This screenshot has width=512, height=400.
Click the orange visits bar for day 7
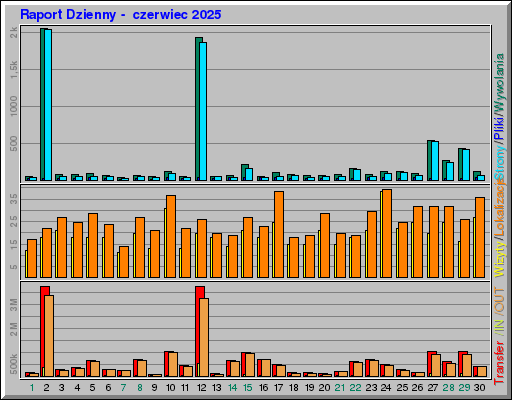pyautogui.click(x=124, y=262)
